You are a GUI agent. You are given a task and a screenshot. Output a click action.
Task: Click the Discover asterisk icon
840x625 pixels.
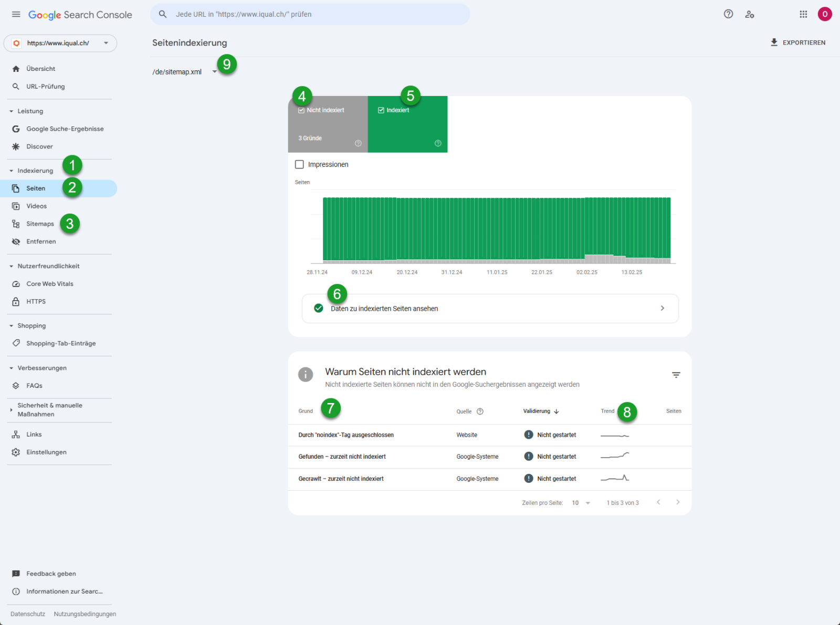16,147
